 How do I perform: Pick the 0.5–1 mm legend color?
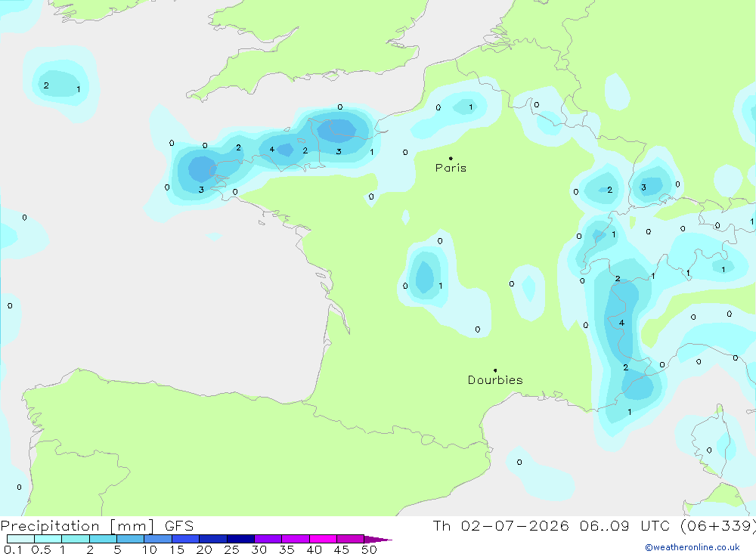click(x=48, y=539)
